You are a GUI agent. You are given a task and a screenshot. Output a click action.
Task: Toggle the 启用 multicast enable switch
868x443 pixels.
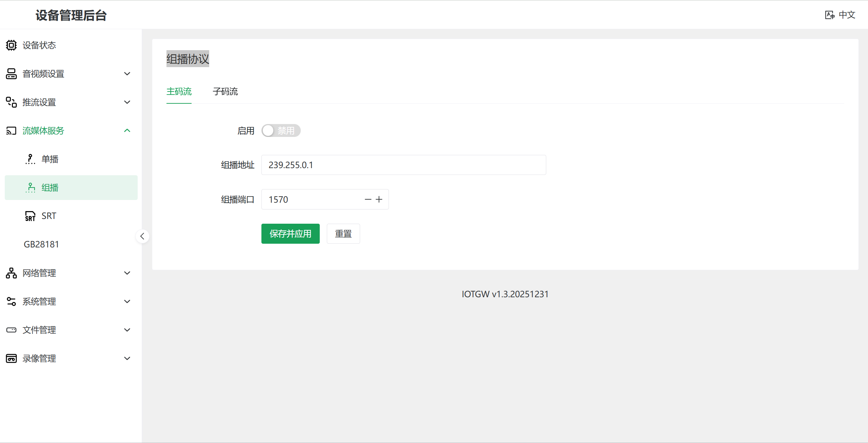281,130
